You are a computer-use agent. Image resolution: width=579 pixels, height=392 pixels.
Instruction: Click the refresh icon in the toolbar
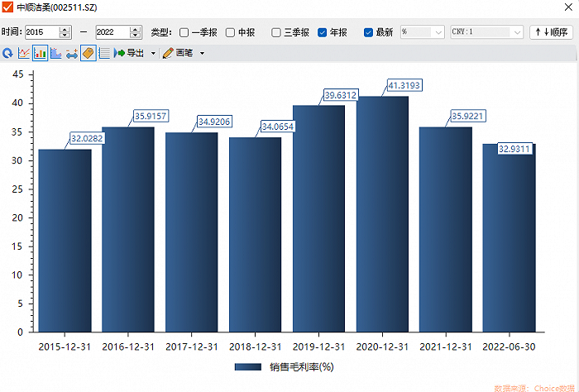[x=7, y=53]
